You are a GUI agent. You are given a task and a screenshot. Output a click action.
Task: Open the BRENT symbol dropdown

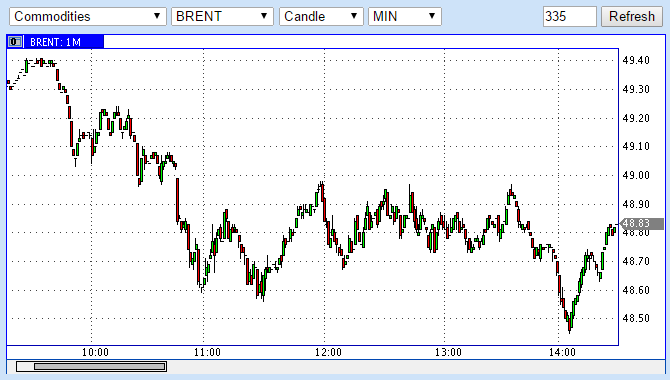tap(222, 17)
